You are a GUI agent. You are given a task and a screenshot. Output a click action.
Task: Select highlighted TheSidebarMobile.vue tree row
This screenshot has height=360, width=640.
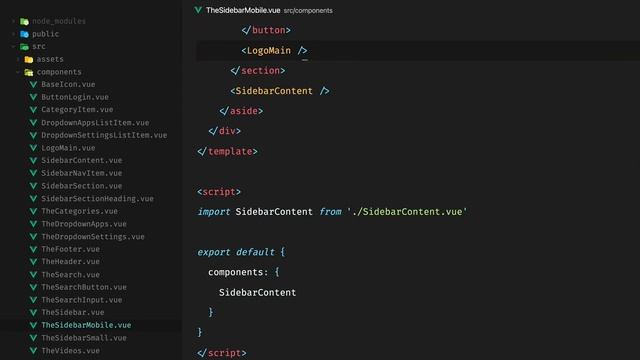(91, 325)
